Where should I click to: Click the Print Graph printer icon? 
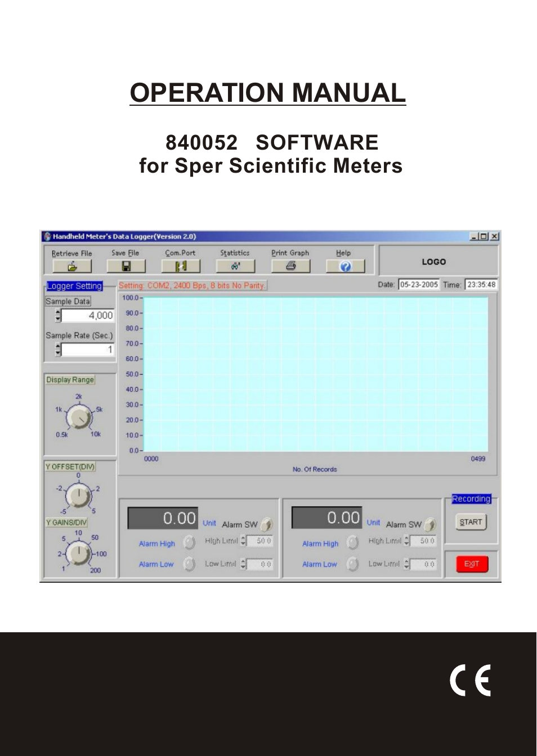pyautogui.click(x=290, y=265)
